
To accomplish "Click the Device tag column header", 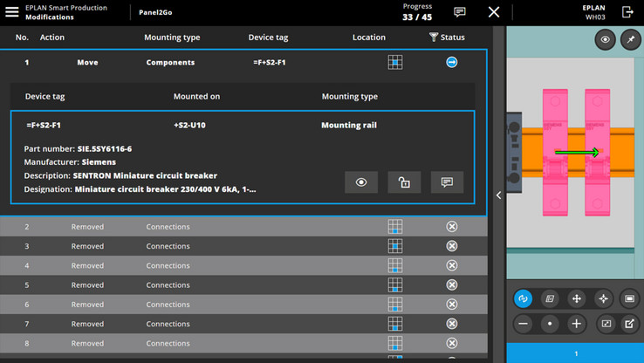I will pos(267,38).
